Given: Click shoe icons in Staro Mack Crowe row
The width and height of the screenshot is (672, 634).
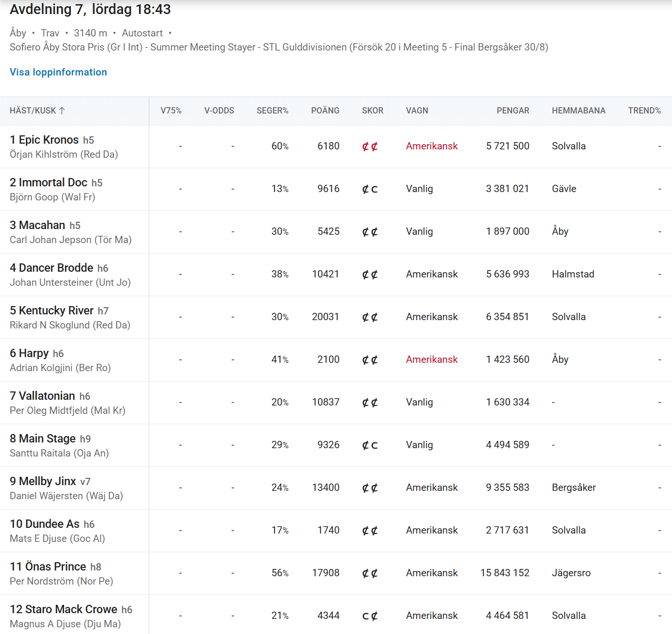Looking at the screenshot, I should click(370, 616).
